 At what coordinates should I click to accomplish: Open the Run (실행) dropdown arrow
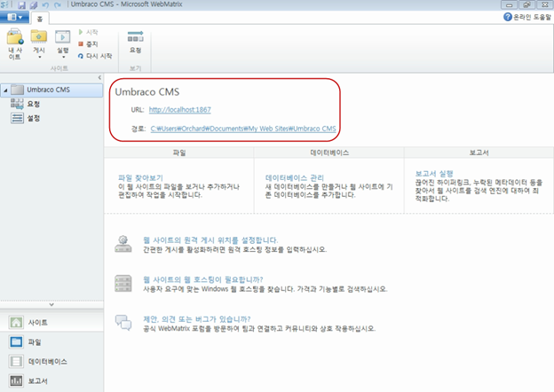pos(64,57)
